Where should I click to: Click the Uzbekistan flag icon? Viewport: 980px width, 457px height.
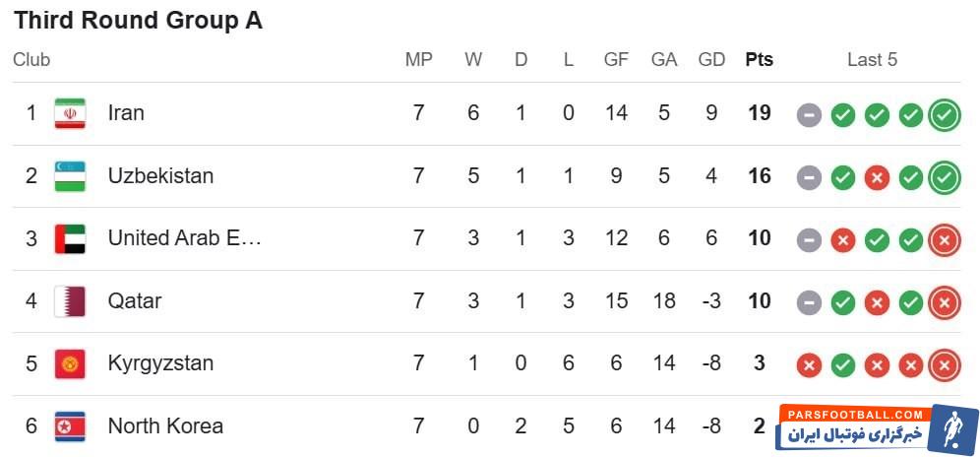(x=70, y=176)
